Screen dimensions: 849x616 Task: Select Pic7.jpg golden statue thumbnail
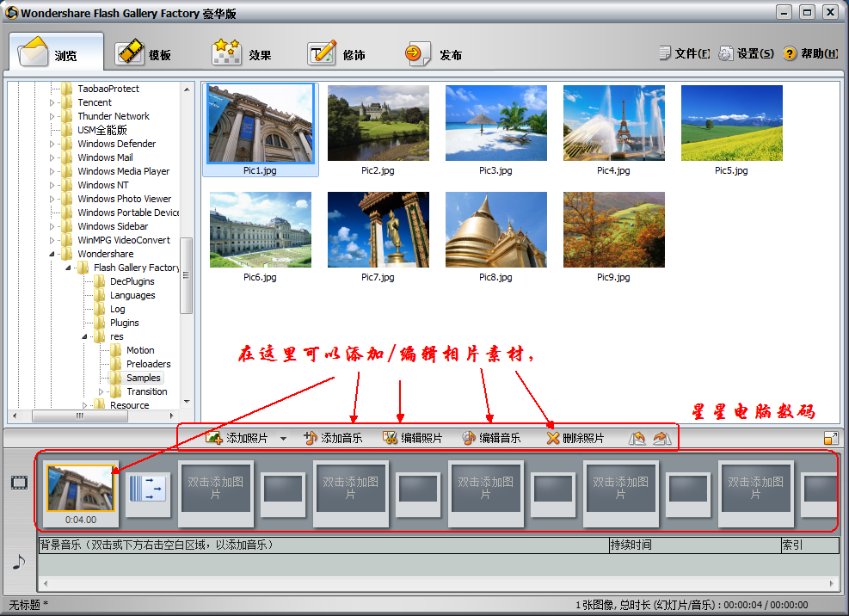coord(378,230)
